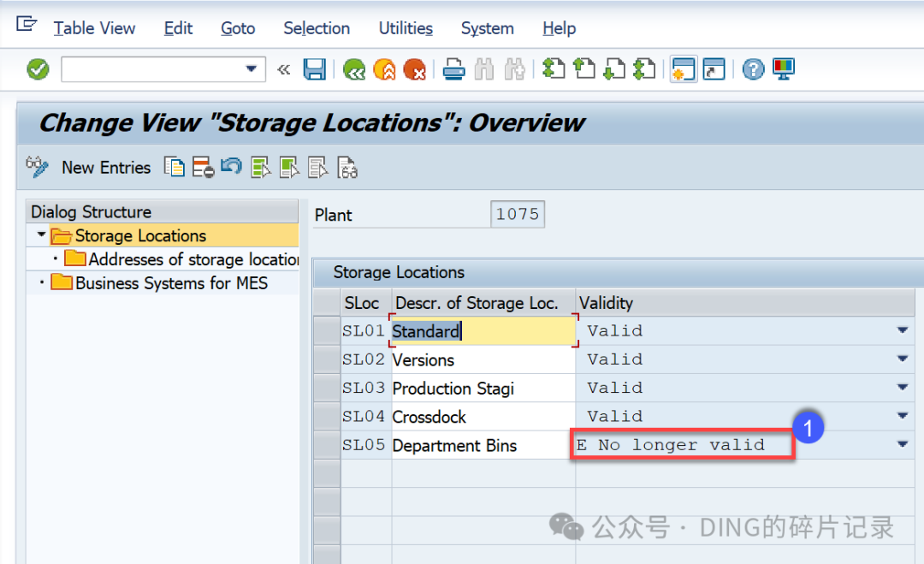Image resolution: width=924 pixels, height=564 pixels.
Task: Click the New Entries button
Action: [106, 168]
